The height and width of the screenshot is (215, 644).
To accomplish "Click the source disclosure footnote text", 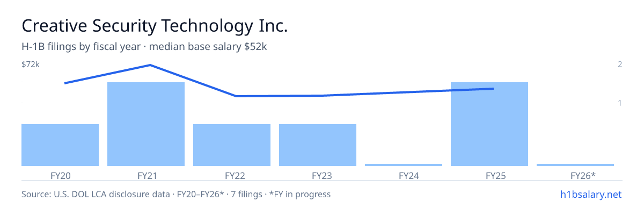I will pos(176,194).
